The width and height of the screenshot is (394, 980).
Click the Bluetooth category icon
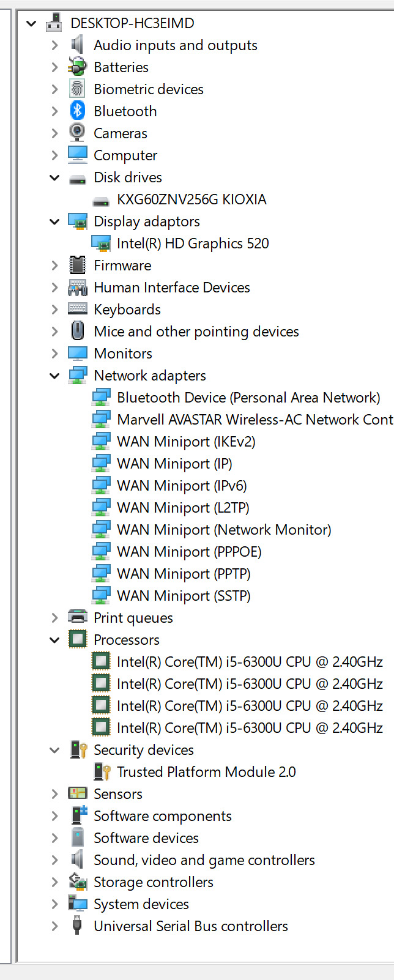point(77,111)
